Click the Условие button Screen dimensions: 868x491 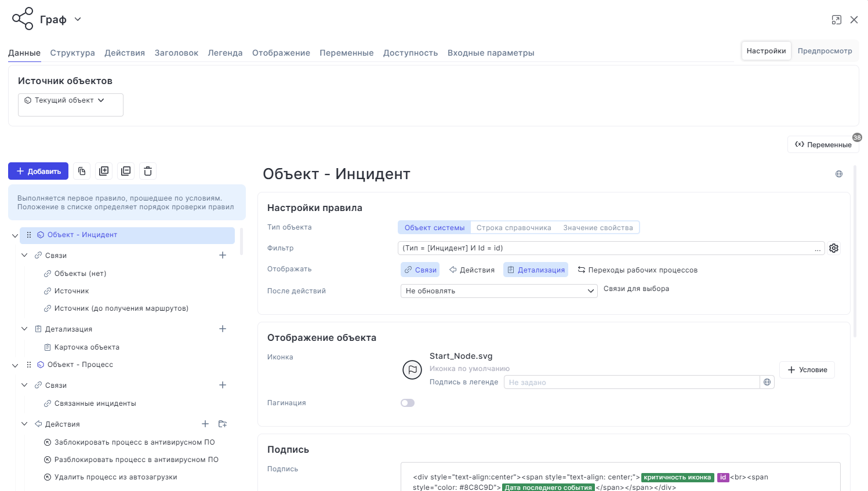click(x=807, y=370)
